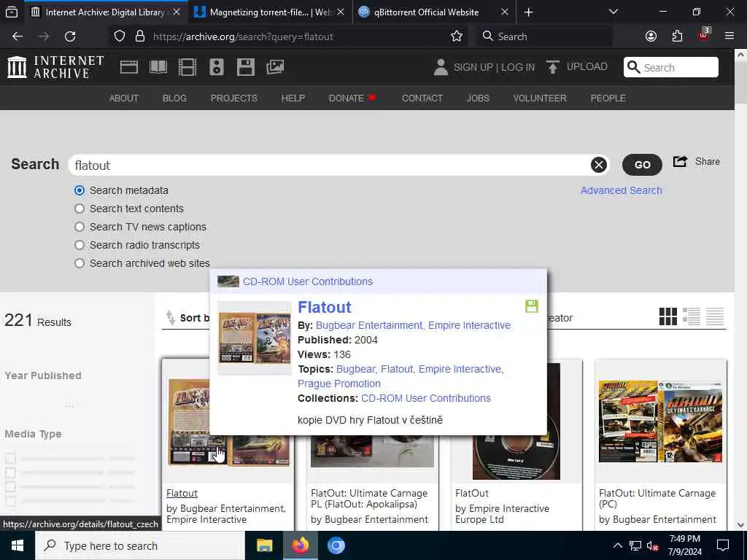Select Search TV news captions option
The image size is (747, 560).
(80, 227)
